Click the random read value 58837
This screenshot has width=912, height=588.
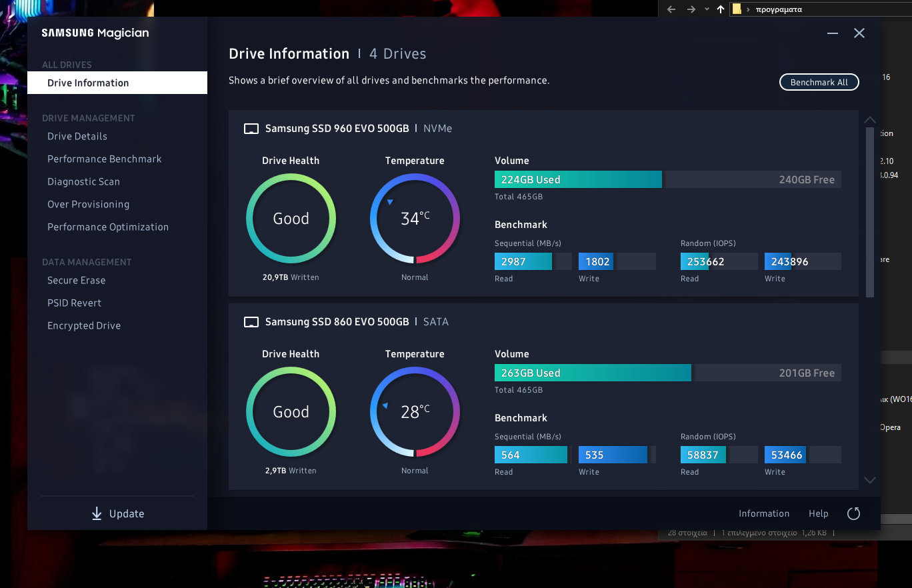703,455
